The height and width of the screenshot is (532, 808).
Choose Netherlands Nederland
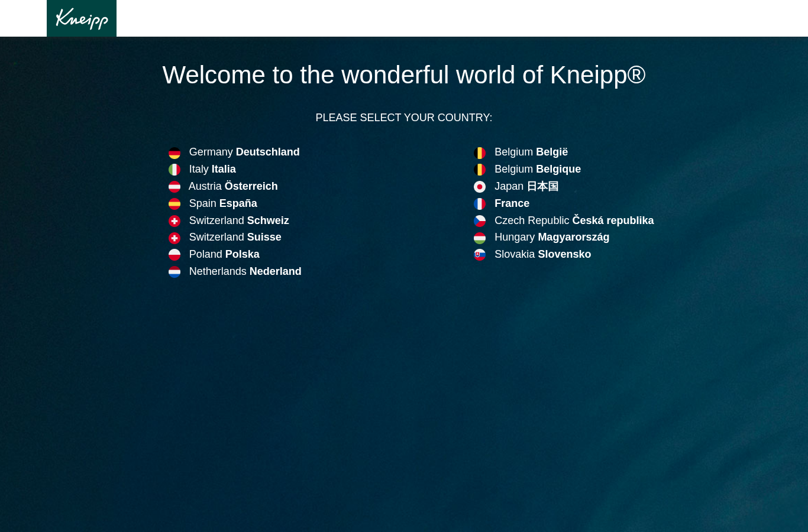tap(245, 271)
